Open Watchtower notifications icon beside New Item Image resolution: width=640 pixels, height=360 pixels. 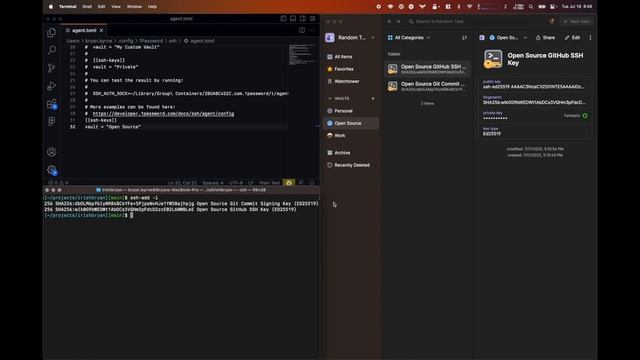(x=551, y=21)
